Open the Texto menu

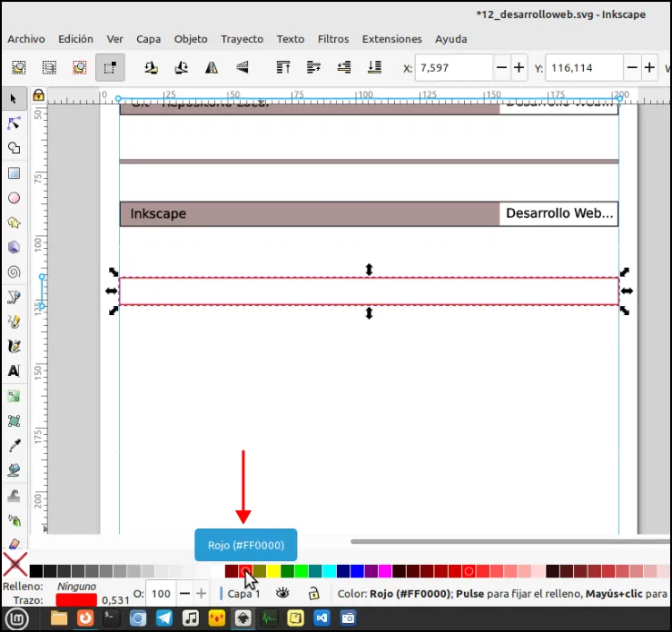291,39
